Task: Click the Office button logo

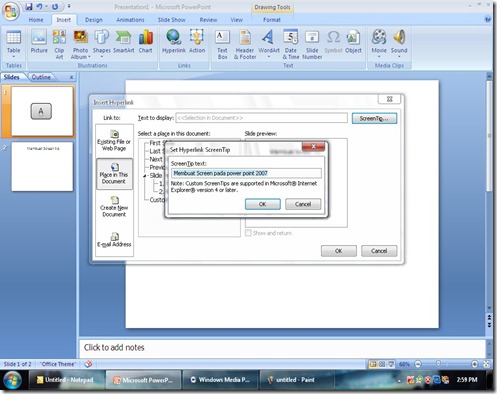Action: pos(11,12)
